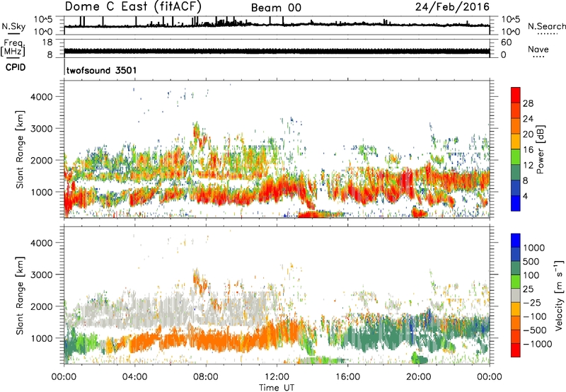The image size is (566, 392).
Task: Click the 'Time UT' axis label
Action: point(277,387)
